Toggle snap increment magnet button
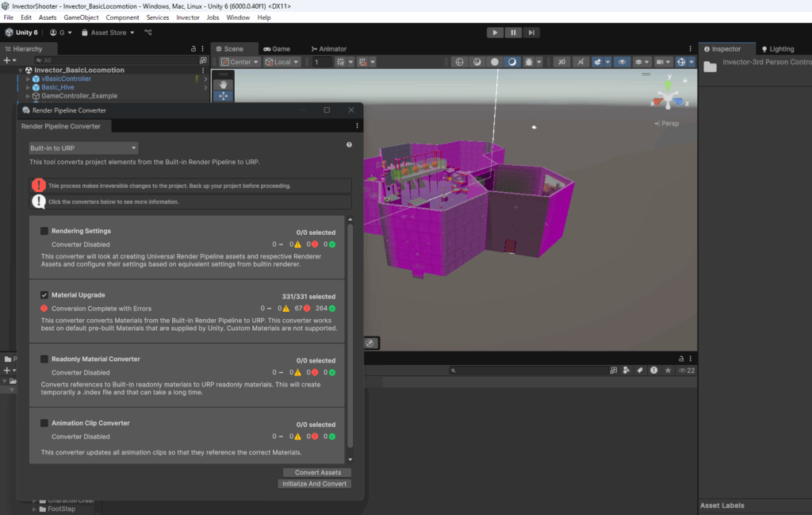Screen dimensions: 812x515 coord(362,62)
